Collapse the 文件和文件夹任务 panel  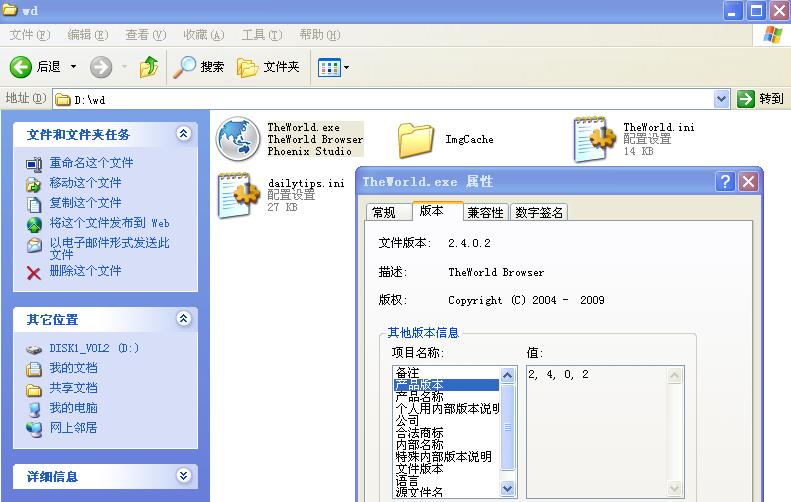(x=184, y=134)
